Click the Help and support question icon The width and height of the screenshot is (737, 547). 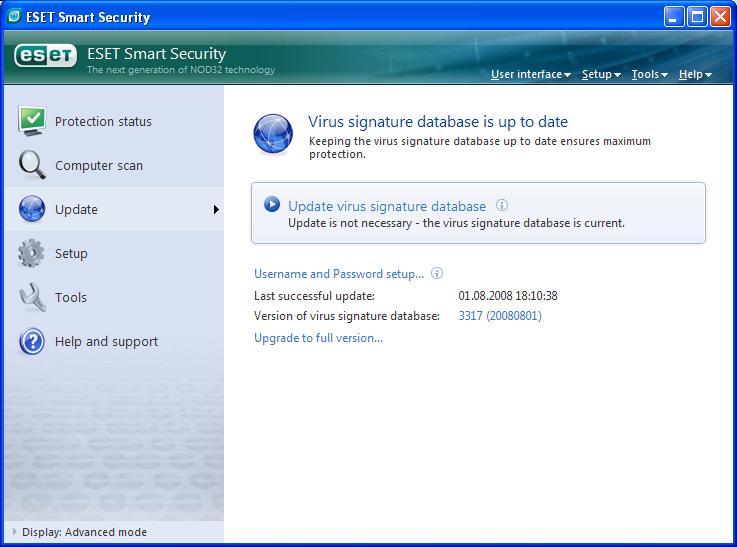[32, 341]
